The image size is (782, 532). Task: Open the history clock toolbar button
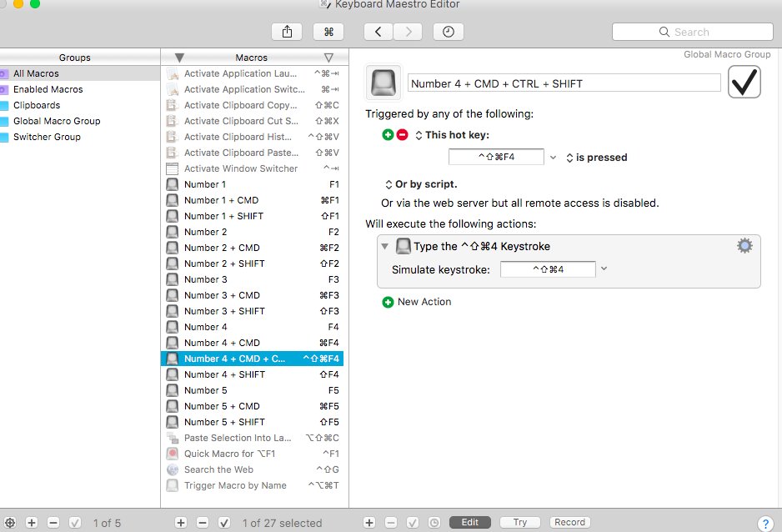coord(449,32)
